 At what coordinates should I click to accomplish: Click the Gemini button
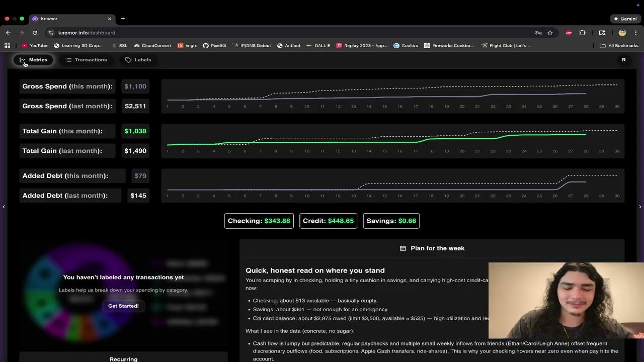(x=625, y=19)
